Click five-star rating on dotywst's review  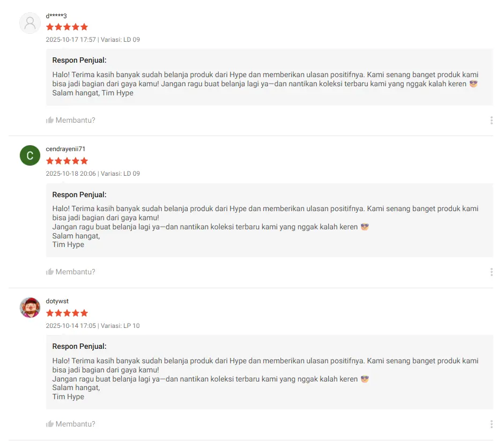tap(67, 313)
